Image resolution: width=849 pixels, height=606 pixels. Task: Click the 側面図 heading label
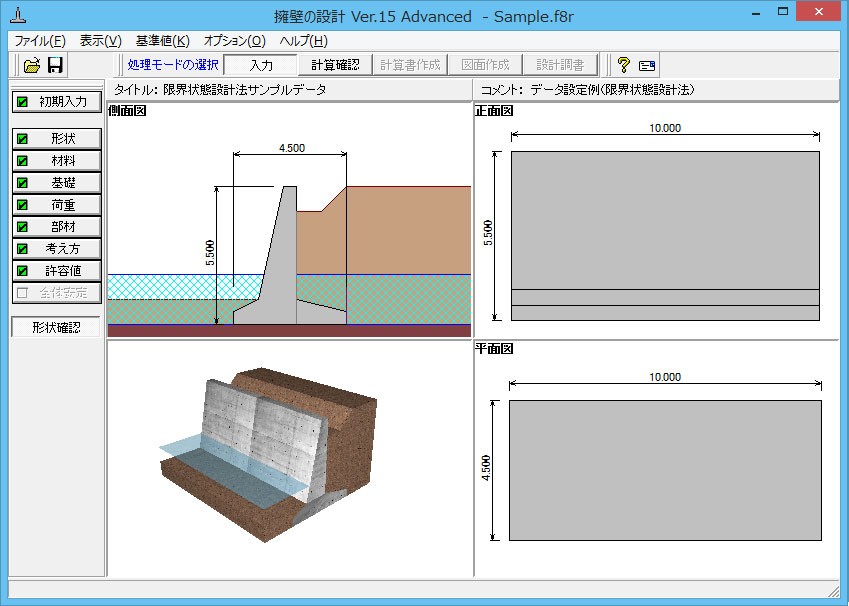[x=128, y=111]
